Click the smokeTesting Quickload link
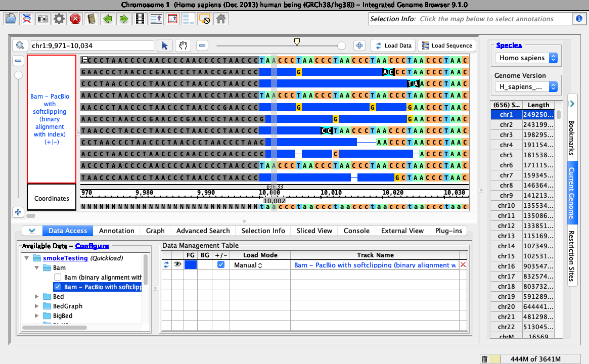The image size is (589, 364). [65, 258]
